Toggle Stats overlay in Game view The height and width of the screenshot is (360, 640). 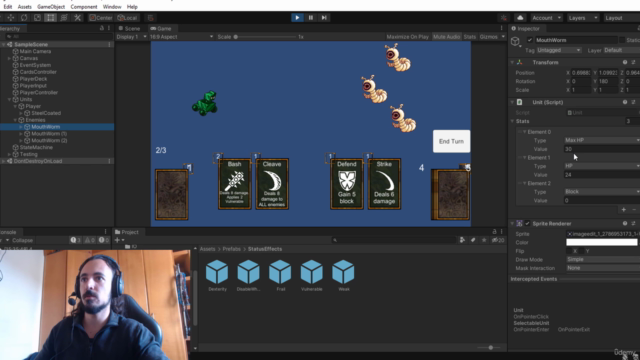470,37
